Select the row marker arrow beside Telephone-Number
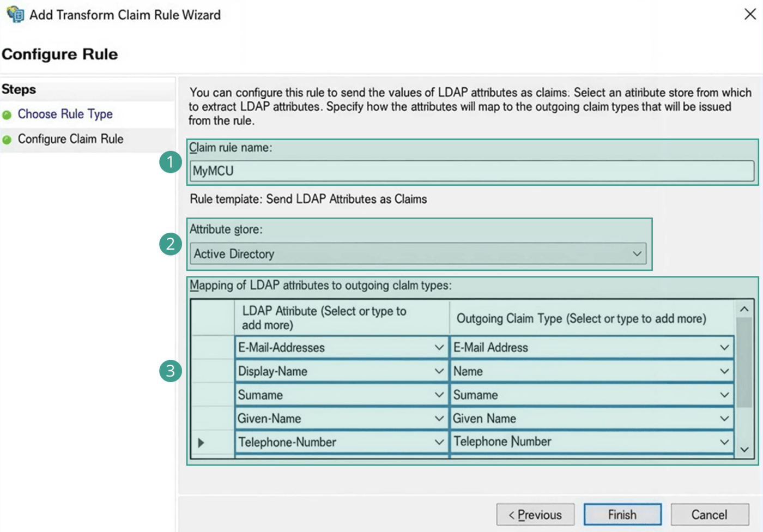The image size is (763, 532). pyautogui.click(x=201, y=443)
